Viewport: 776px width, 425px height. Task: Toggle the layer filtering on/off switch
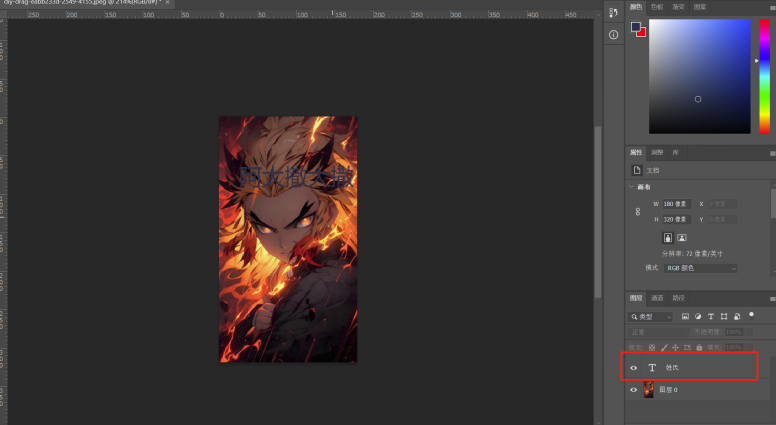tap(751, 315)
